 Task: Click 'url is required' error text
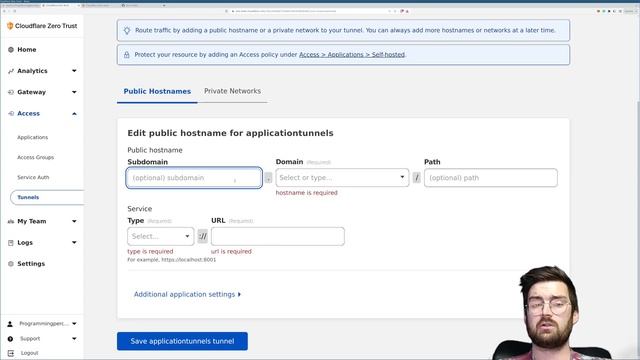tap(231, 251)
